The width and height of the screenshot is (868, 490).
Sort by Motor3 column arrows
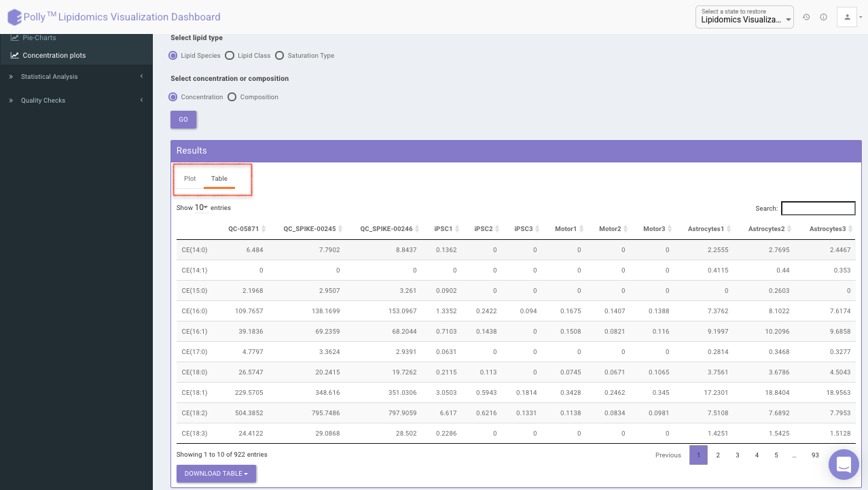coord(670,229)
